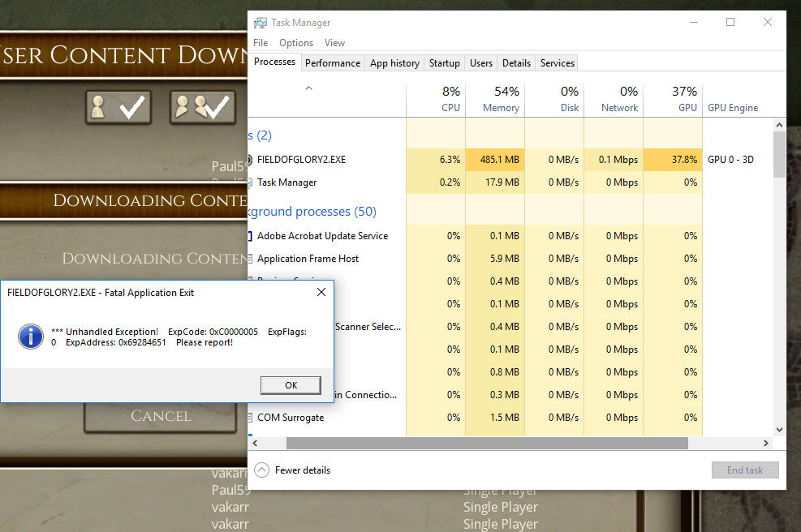Open the Options menu in Task Manager
Screen dimensions: 801x532
point(296,43)
